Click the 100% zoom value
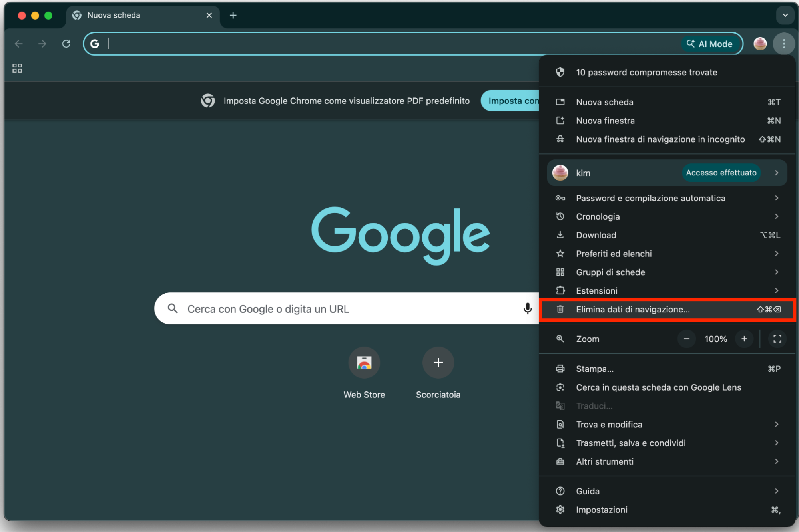 pyautogui.click(x=715, y=339)
